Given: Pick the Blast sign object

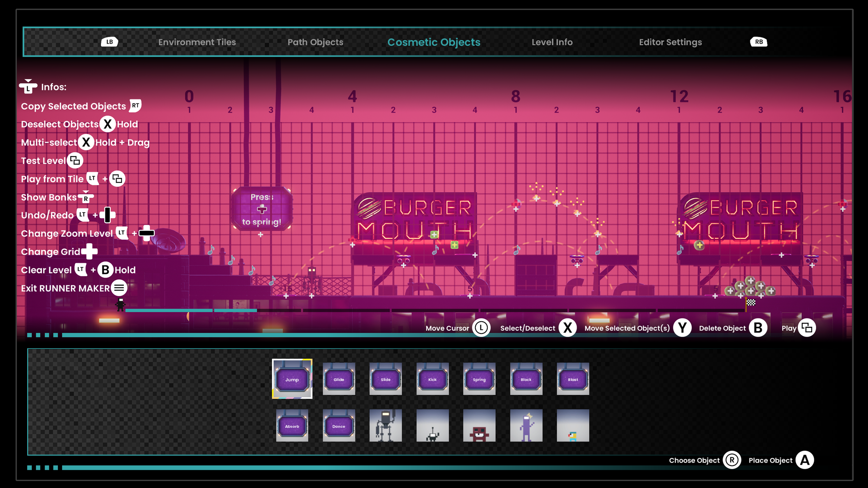Looking at the screenshot, I should (573, 379).
